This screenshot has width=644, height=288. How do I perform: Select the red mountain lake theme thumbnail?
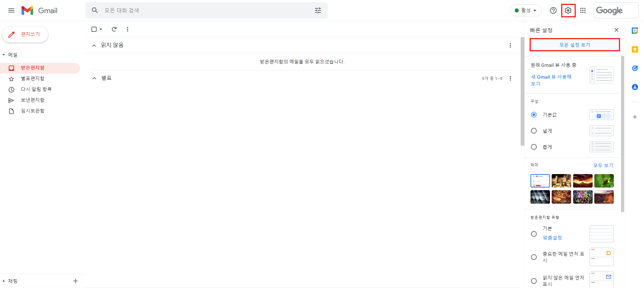[604, 197]
